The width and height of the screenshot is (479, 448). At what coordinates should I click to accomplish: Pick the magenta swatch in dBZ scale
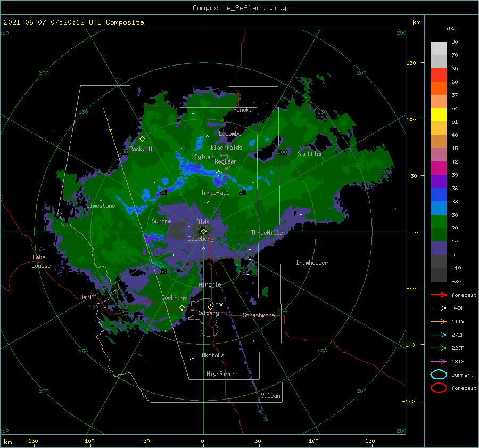point(439,168)
